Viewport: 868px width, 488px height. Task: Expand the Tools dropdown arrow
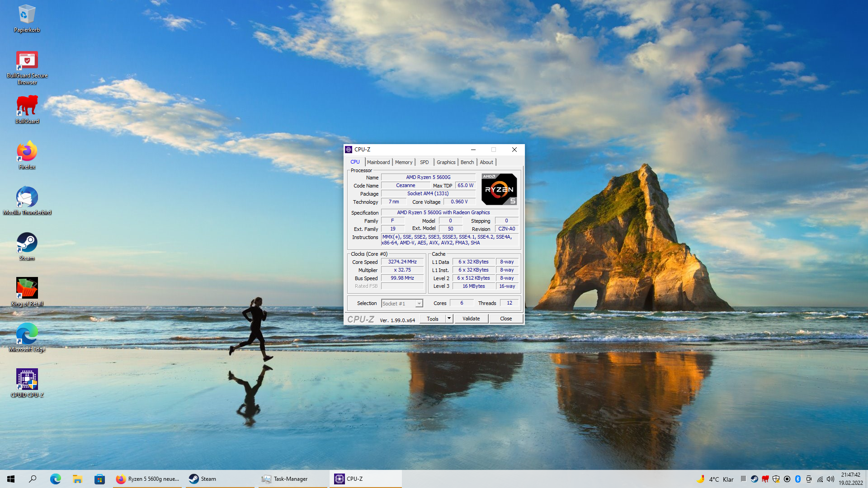[449, 319]
